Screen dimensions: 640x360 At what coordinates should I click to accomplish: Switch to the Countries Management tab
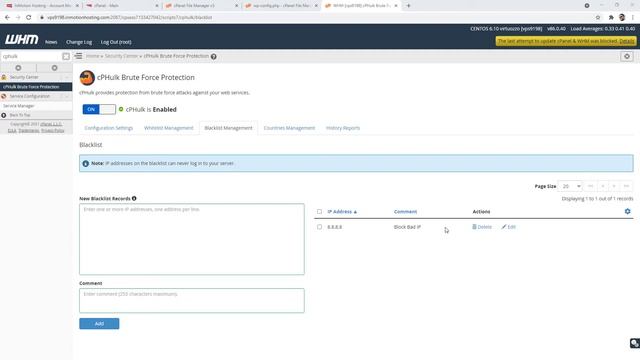pos(289,128)
